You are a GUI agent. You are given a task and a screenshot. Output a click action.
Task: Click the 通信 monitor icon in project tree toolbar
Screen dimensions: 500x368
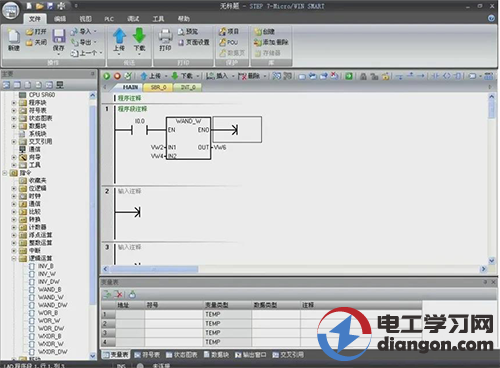coord(60,85)
